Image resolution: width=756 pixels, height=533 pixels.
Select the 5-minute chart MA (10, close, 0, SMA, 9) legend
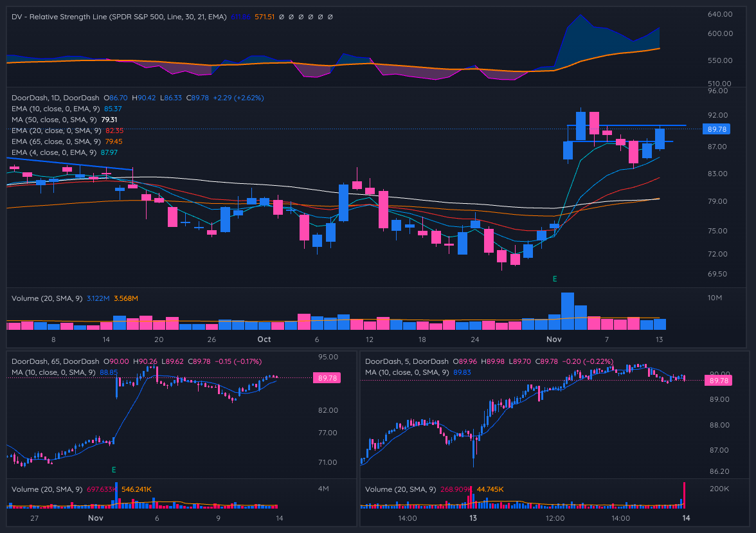(x=407, y=372)
